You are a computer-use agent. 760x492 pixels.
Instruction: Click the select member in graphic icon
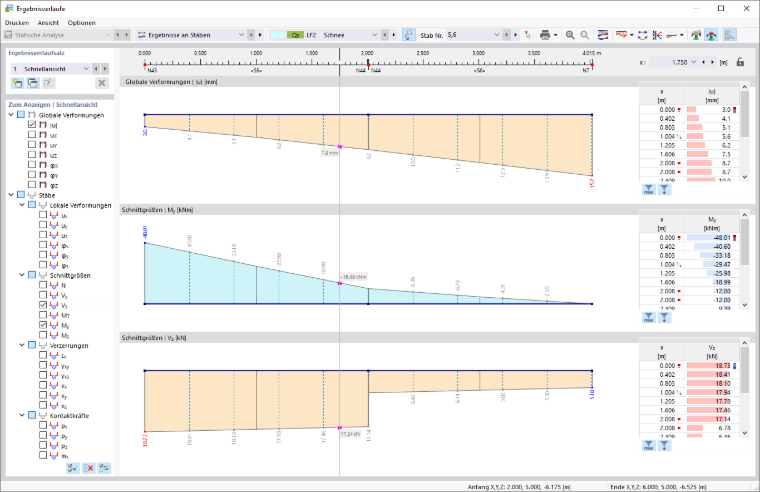tap(527, 35)
